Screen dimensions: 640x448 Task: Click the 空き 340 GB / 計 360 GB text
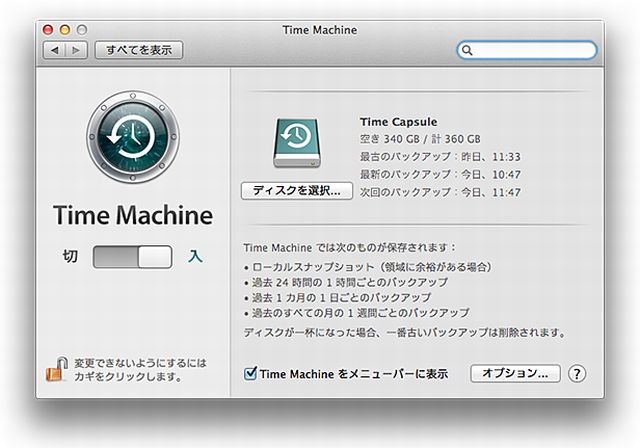[x=420, y=139]
